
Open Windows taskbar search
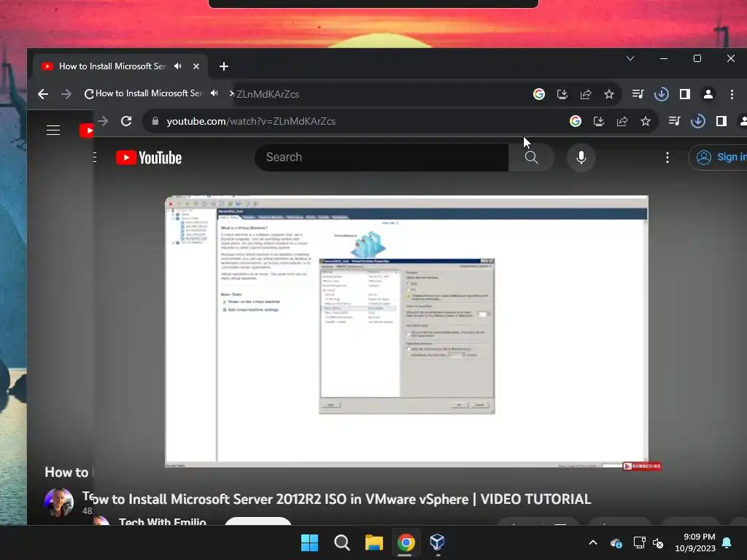[341, 542]
